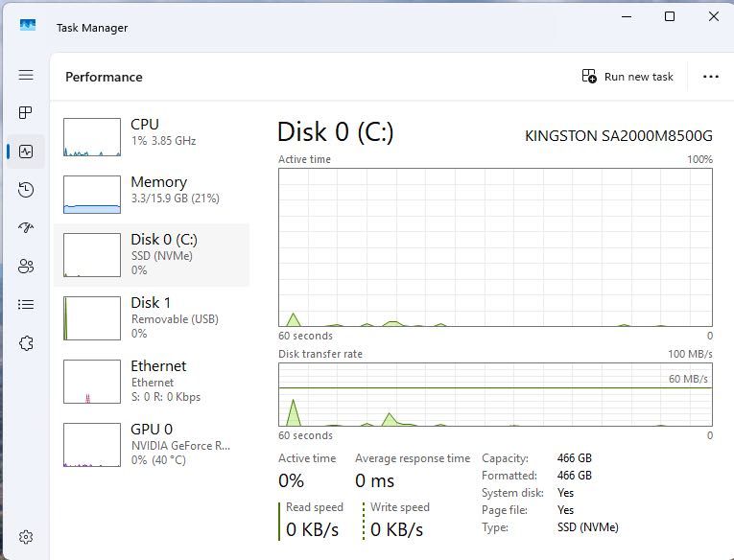Open Task Manager settings gear
The height and width of the screenshot is (560, 734).
click(26, 537)
